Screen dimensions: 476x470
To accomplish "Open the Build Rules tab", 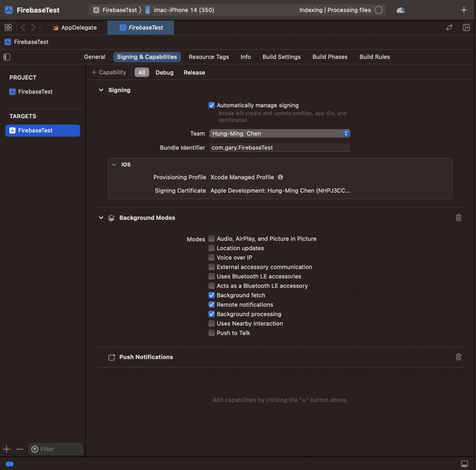I will (375, 57).
